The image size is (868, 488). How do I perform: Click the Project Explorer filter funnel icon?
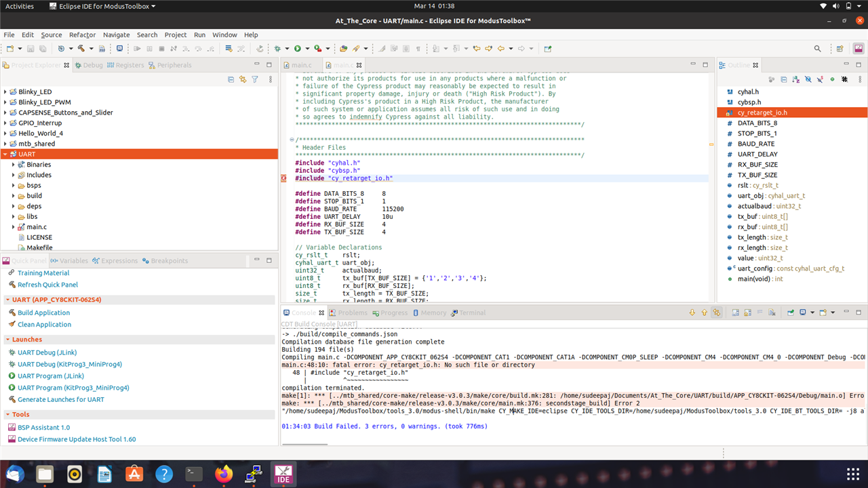point(255,79)
